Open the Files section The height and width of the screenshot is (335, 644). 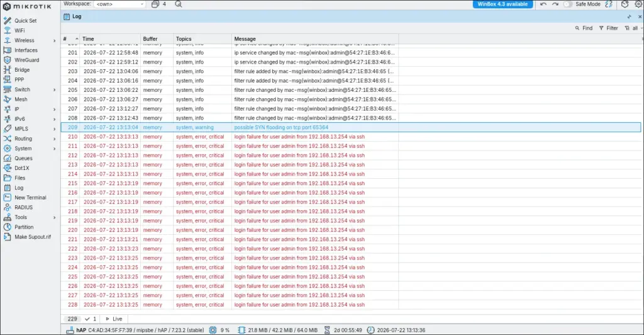[x=19, y=178]
